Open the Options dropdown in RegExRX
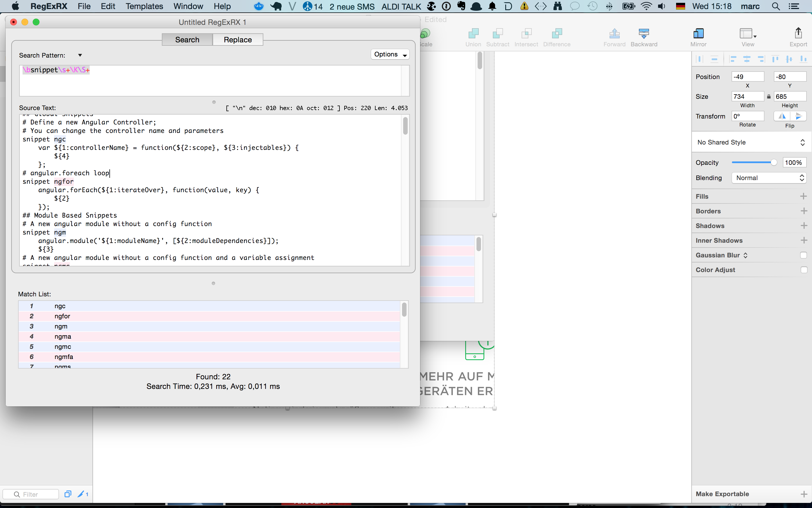 click(x=390, y=54)
